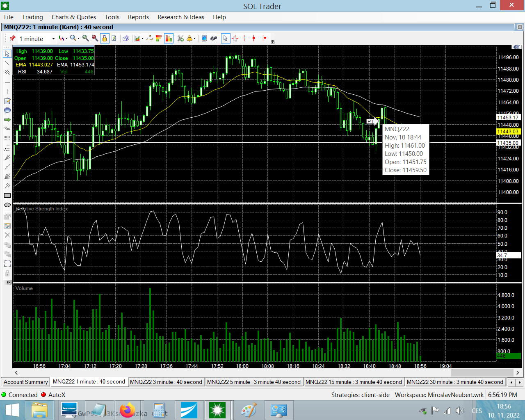Viewport: 525px width, 420px height.
Task: Click the alert bell icon
Action: point(189,38)
